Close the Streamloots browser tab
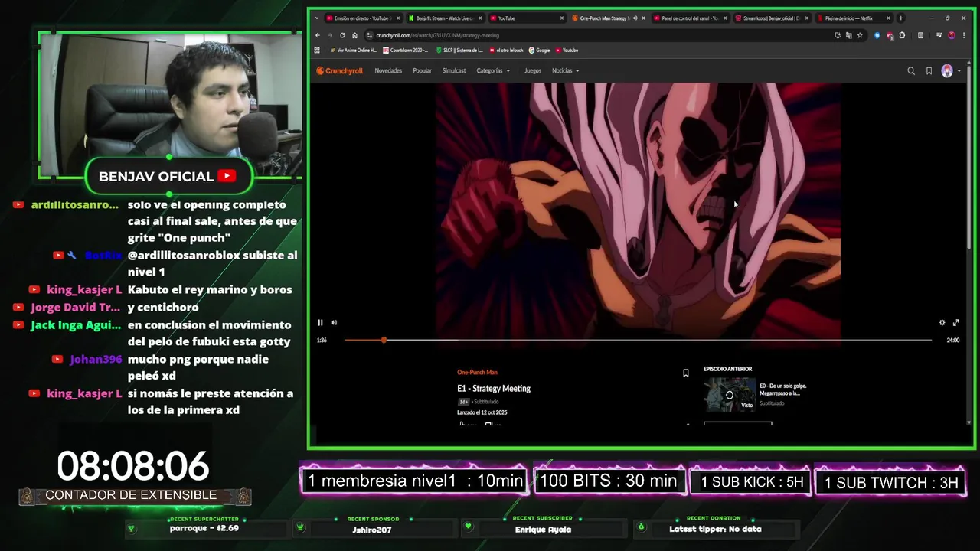The width and height of the screenshot is (980, 551). (806, 18)
